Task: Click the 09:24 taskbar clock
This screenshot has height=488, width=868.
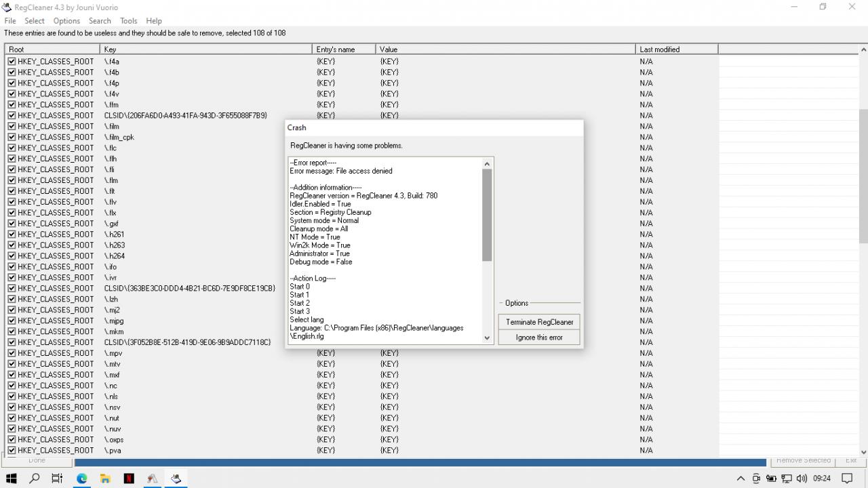Action: [x=822, y=478]
